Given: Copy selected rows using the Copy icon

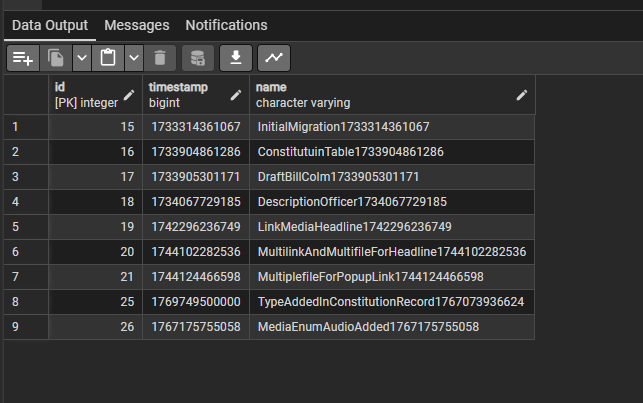Looking at the screenshot, I should tap(56, 58).
